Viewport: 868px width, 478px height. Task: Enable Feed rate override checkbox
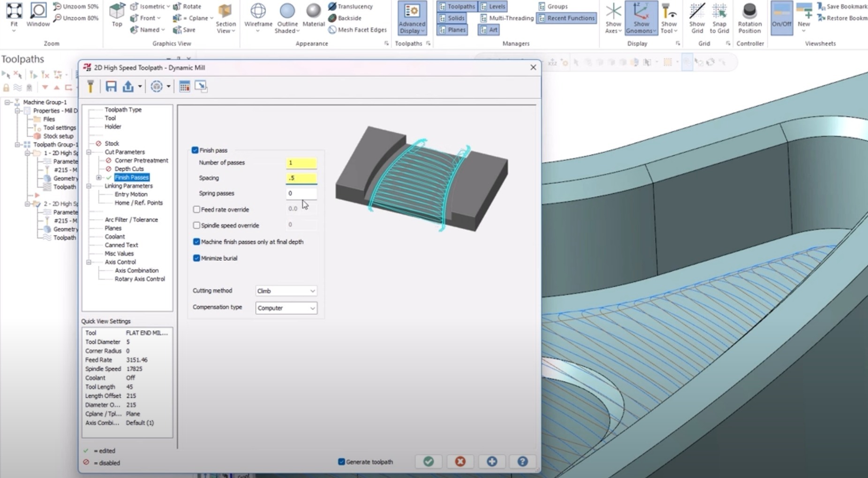[196, 209]
